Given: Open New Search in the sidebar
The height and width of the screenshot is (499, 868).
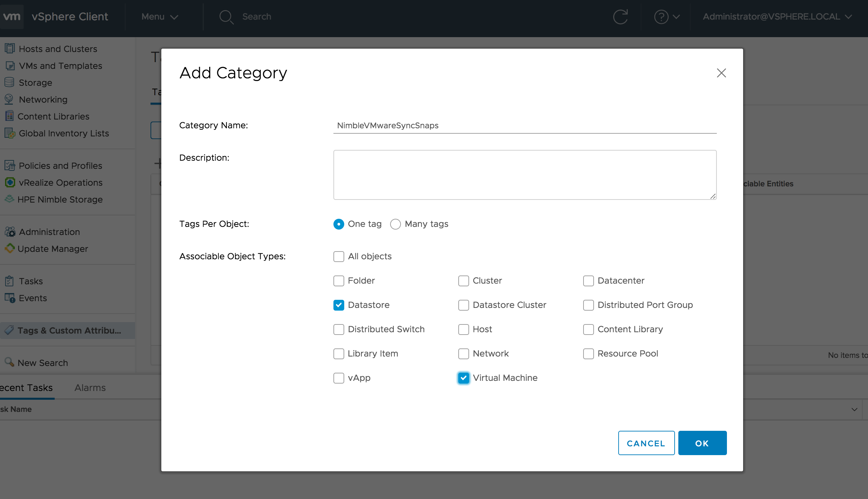Looking at the screenshot, I should click(43, 363).
